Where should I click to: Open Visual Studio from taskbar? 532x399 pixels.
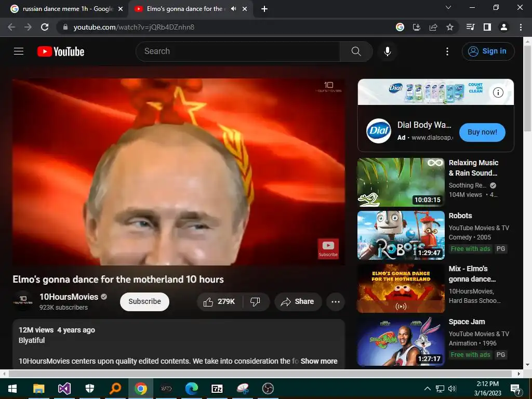click(64, 389)
